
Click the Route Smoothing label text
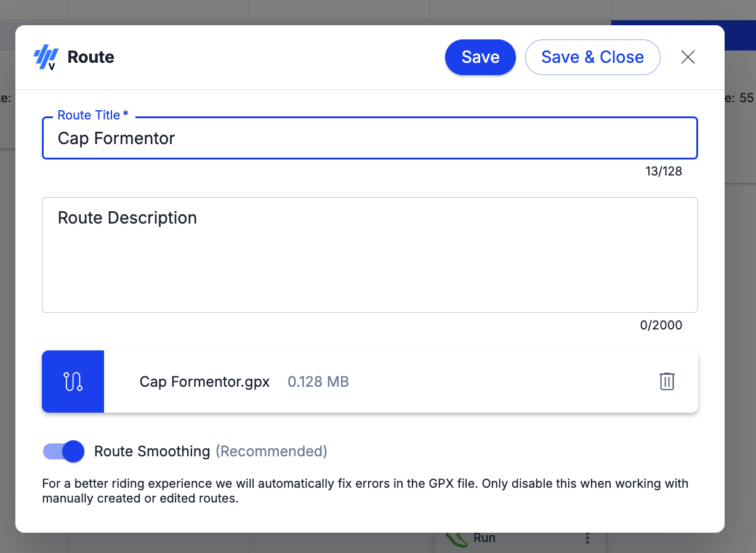point(152,451)
